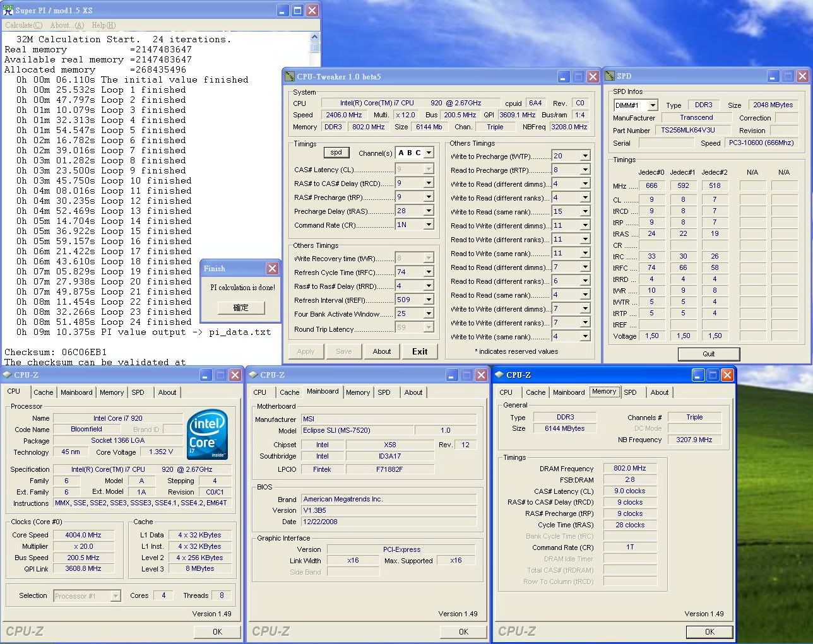Click OK in the Memory CPU-Z window
Screen dimensions: 813x644
(709, 631)
